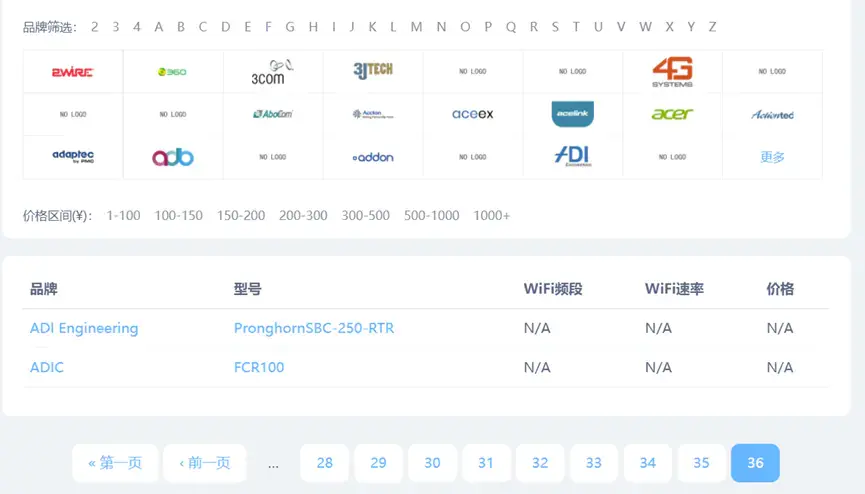Filter brands by letter T

(576, 26)
